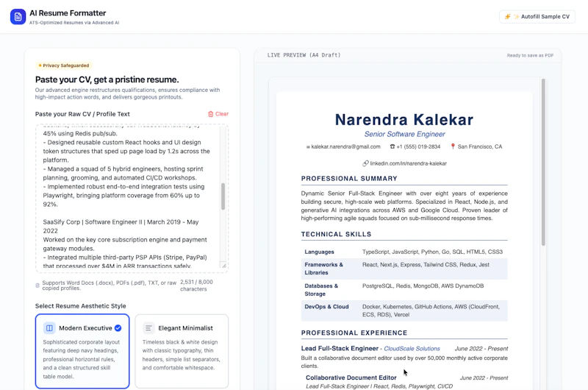The width and height of the screenshot is (588, 390).
Task: Click the Privacy Safeguarded badge
Action: coord(64,65)
